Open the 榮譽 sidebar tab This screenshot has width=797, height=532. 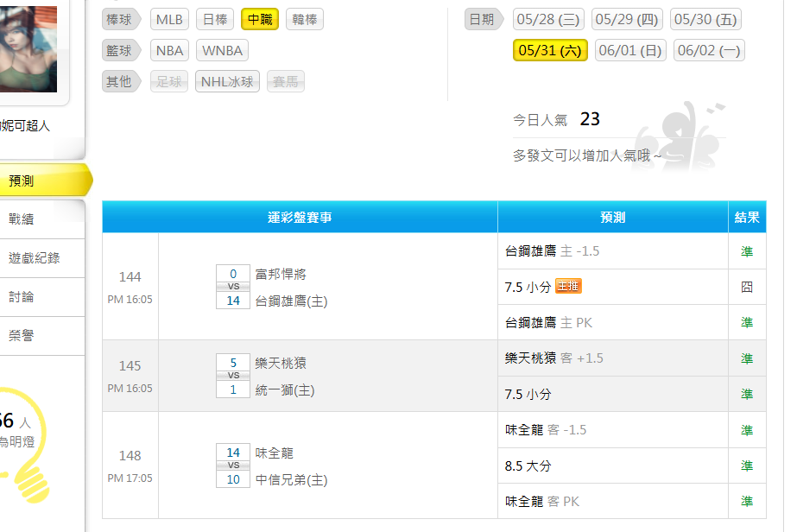point(42,336)
